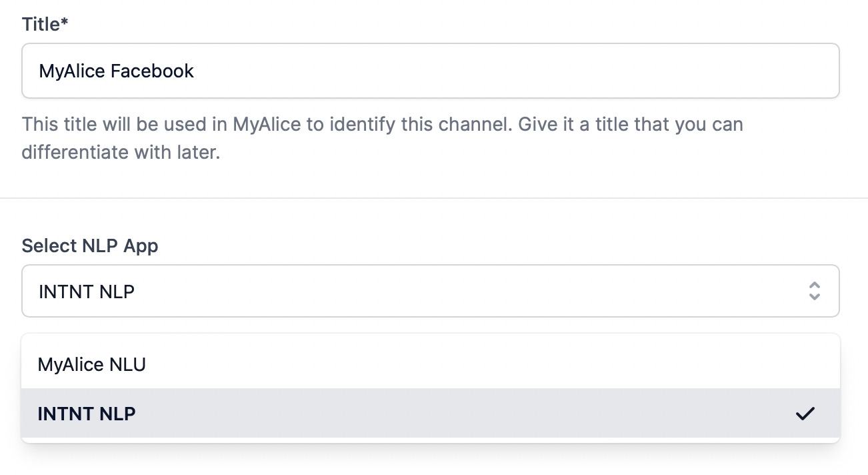The image size is (868, 475).
Task: Click the 'differentiate with later' helper line
Action: [121, 152]
